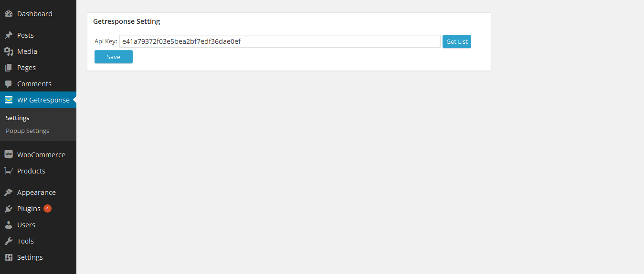
Task: Click the Users person icon
Action: (9, 225)
